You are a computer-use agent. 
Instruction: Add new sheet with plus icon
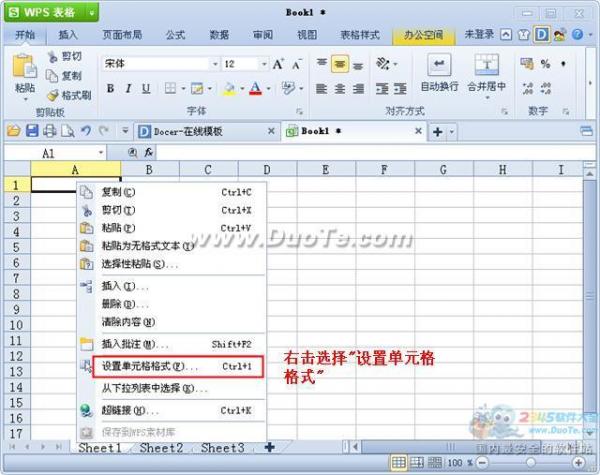pyautogui.click(x=269, y=447)
